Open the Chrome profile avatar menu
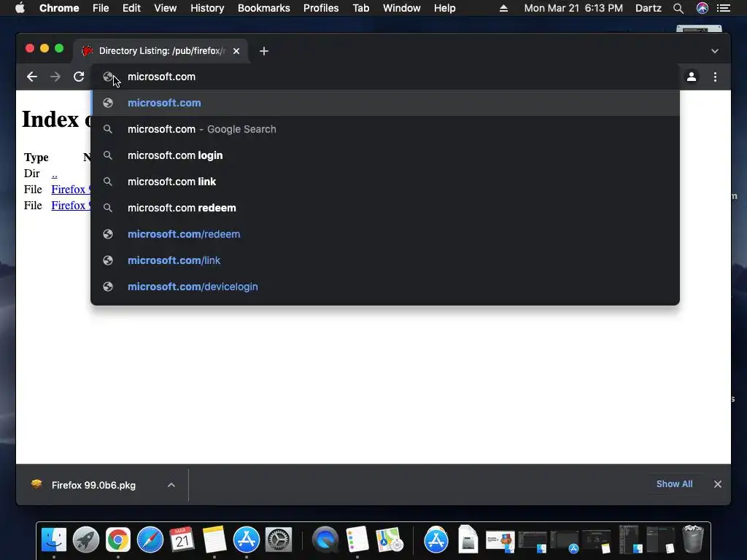The height and width of the screenshot is (560, 747). [x=692, y=77]
